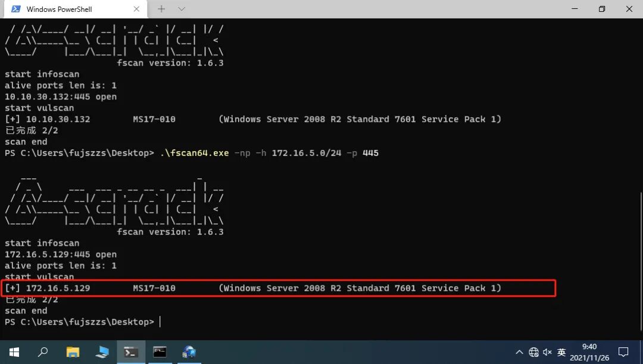Screen dimensions: 643x364
Task: Open the Windows Start menu
Action: tap(14, 352)
